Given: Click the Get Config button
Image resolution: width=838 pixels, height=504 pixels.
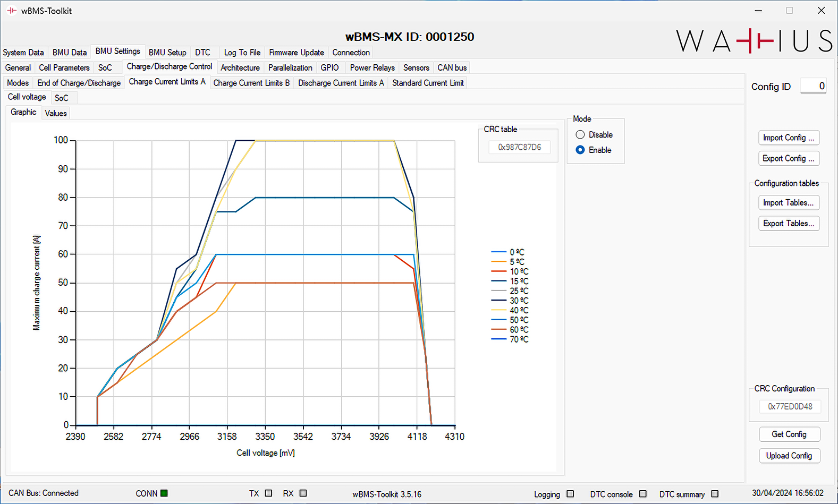Looking at the screenshot, I should (789, 434).
